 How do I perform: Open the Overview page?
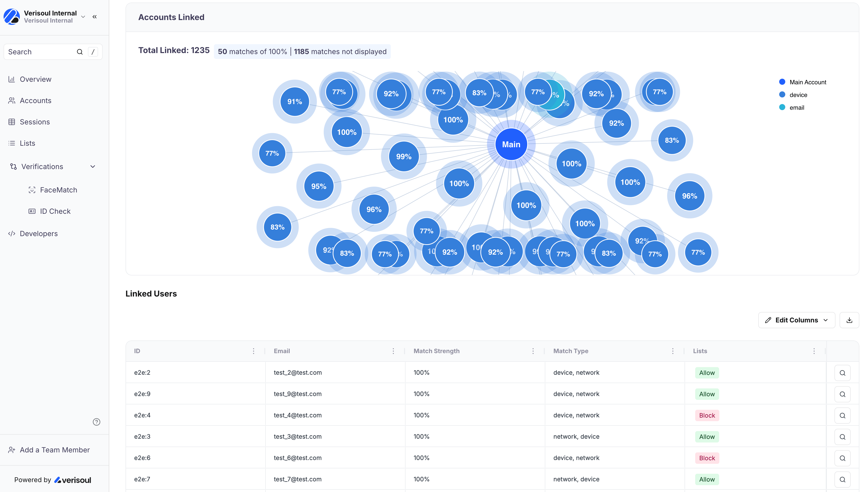click(x=35, y=79)
